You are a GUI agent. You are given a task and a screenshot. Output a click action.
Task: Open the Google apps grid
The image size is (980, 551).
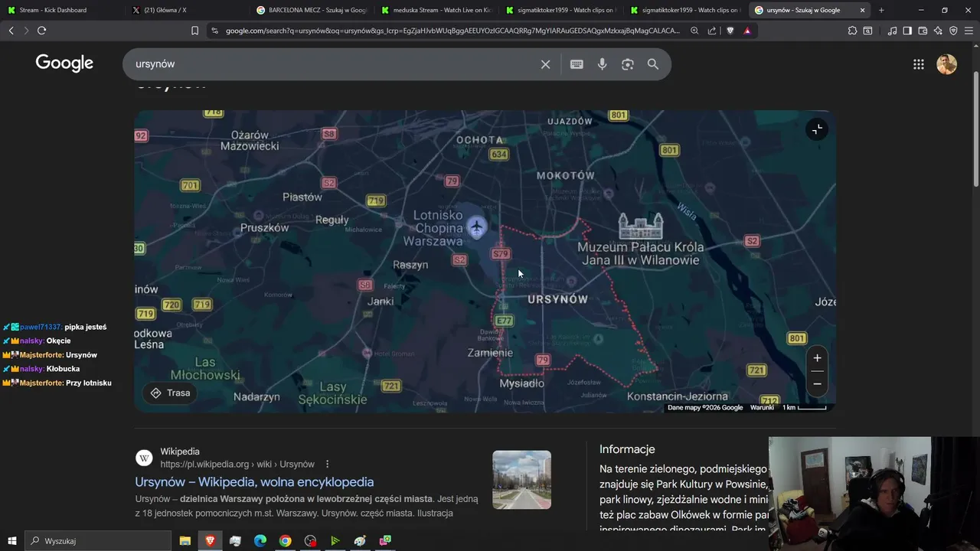click(919, 64)
